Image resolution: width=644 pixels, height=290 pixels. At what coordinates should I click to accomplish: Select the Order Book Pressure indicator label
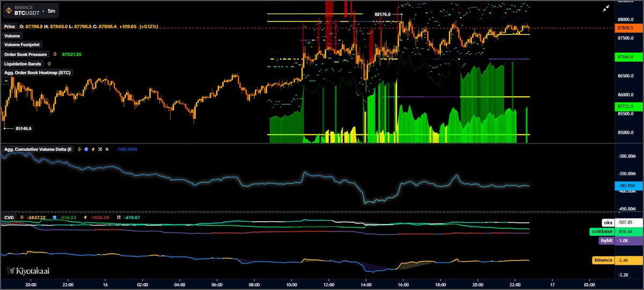pos(26,54)
